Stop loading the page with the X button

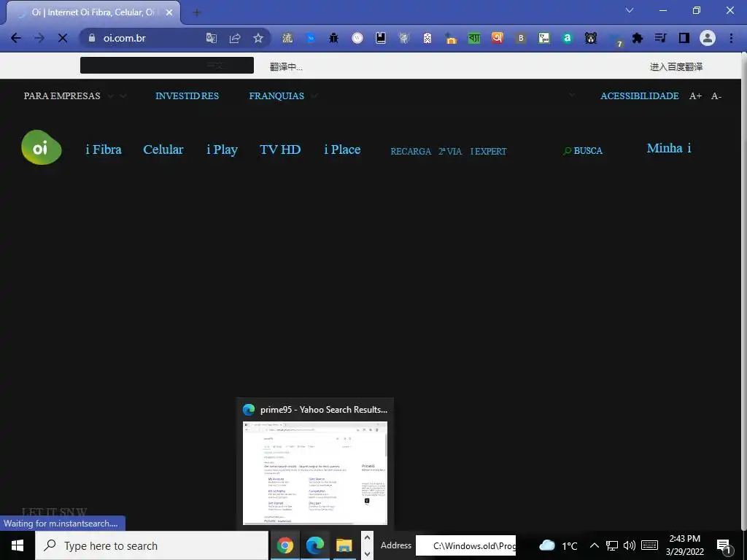(63, 38)
